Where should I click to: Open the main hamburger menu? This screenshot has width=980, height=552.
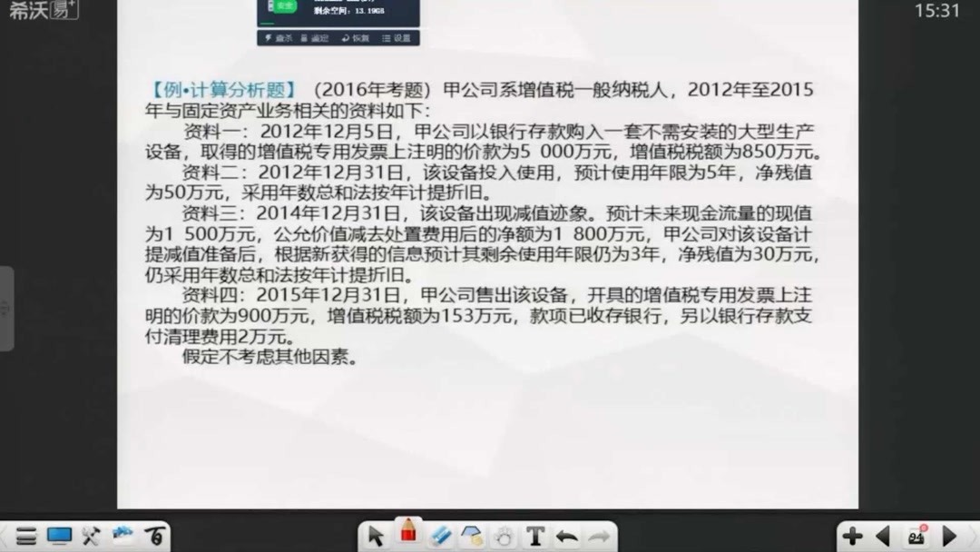click(27, 536)
